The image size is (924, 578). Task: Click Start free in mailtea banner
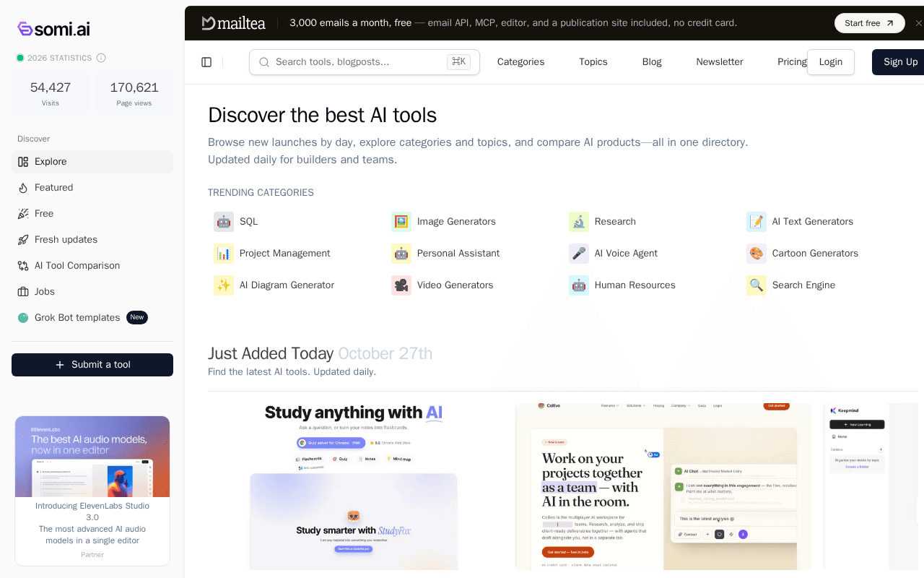870,23
